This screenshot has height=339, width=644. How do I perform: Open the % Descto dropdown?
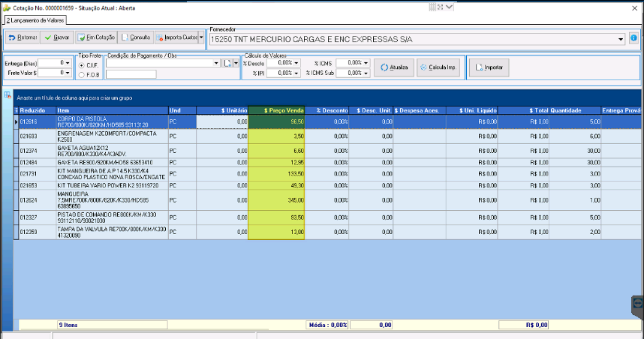click(296, 63)
